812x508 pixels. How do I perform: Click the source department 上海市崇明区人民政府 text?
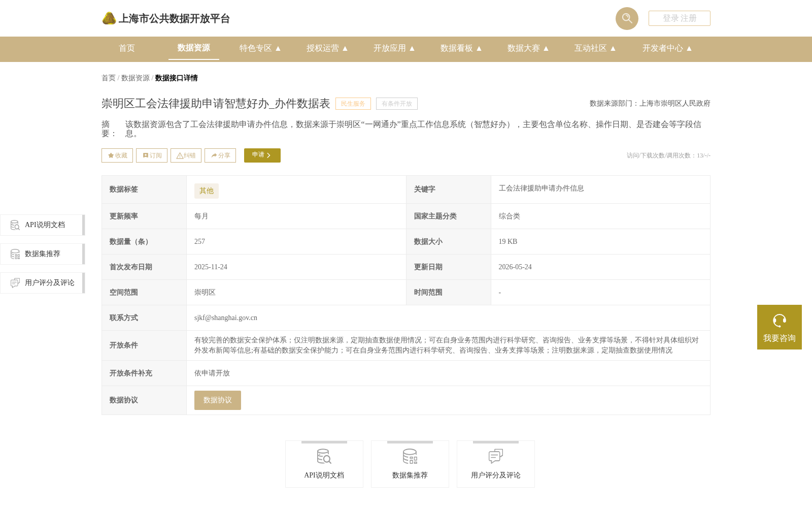pyautogui.click(x=675, y=104)
